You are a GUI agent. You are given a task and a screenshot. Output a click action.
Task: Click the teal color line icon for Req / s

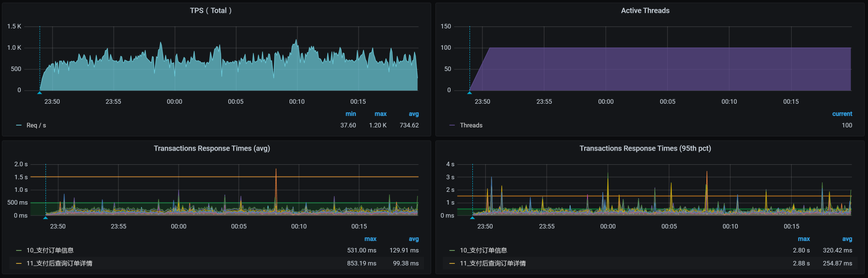click(x=19, y=126)
